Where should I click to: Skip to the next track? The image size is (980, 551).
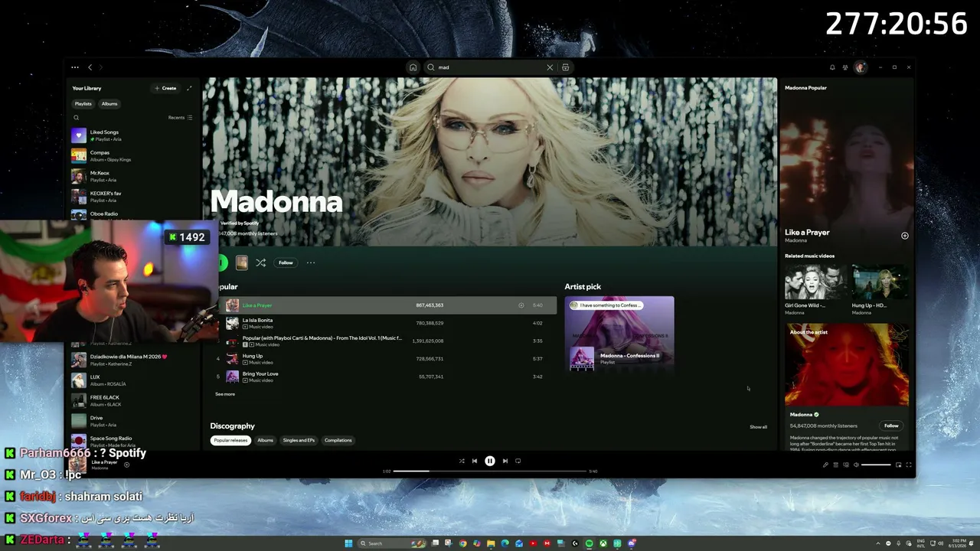pos(505,461)
